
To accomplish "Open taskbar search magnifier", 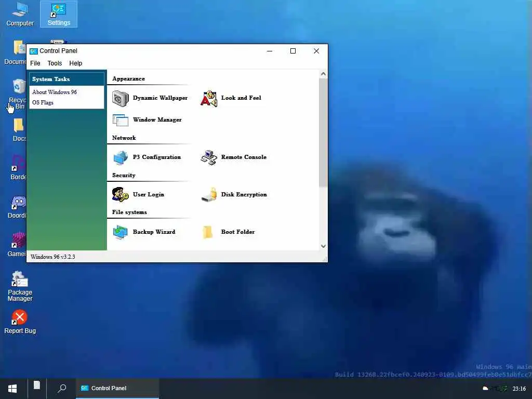I will [x=62, y=389].
